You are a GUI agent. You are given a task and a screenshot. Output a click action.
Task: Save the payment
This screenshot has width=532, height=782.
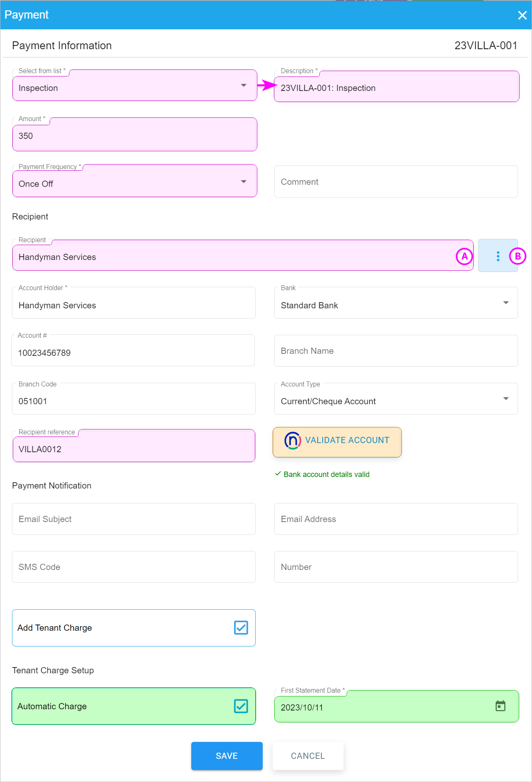coord(227,756)
